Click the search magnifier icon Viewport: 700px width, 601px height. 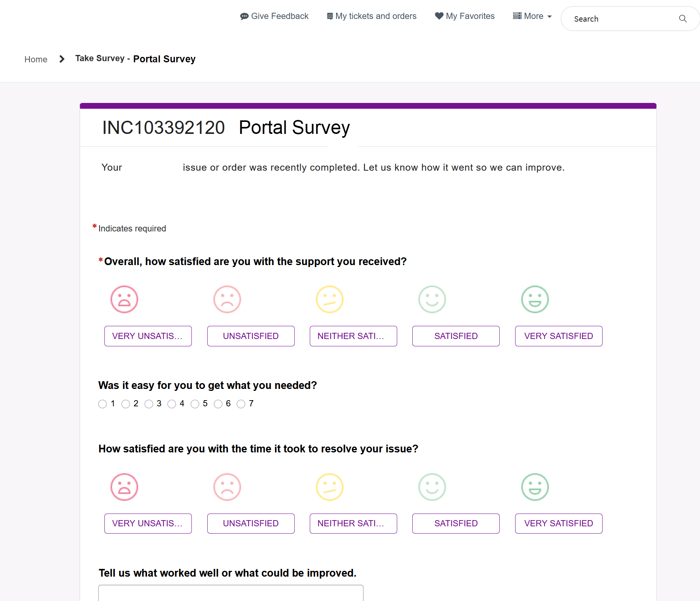pos(683,19)
